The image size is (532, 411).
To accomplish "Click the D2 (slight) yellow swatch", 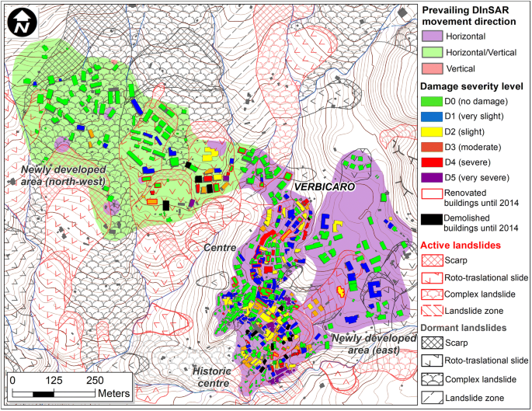I will tap(432, 131).
